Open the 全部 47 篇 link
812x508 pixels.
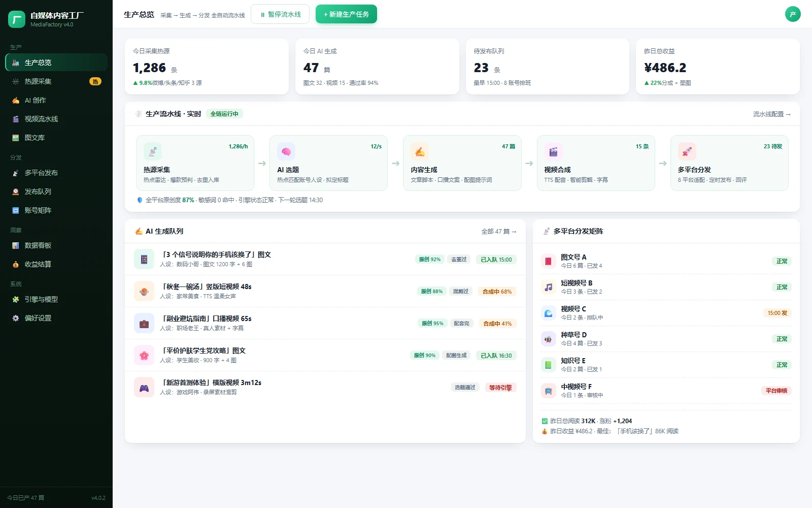(x=499, y=232)
